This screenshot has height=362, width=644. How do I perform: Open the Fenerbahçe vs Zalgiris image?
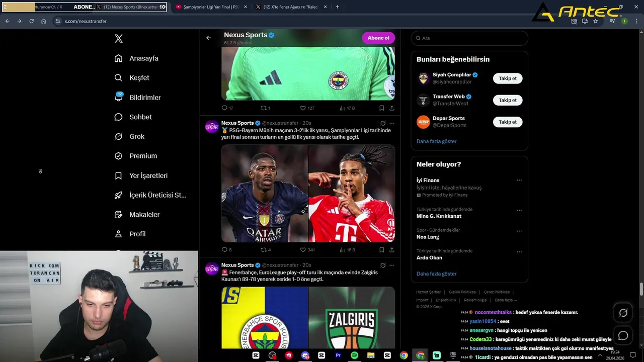pyautogui.click(x=308, y=318)
